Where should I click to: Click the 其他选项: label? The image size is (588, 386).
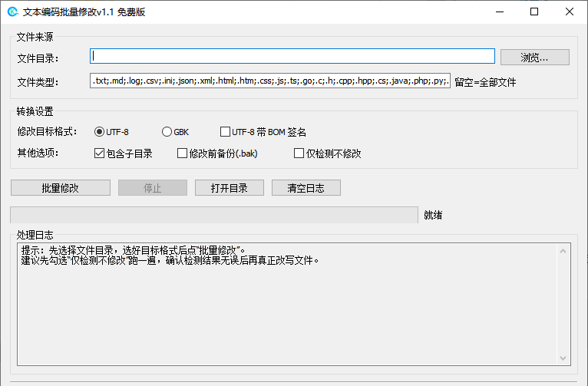[x=38, y=153]
